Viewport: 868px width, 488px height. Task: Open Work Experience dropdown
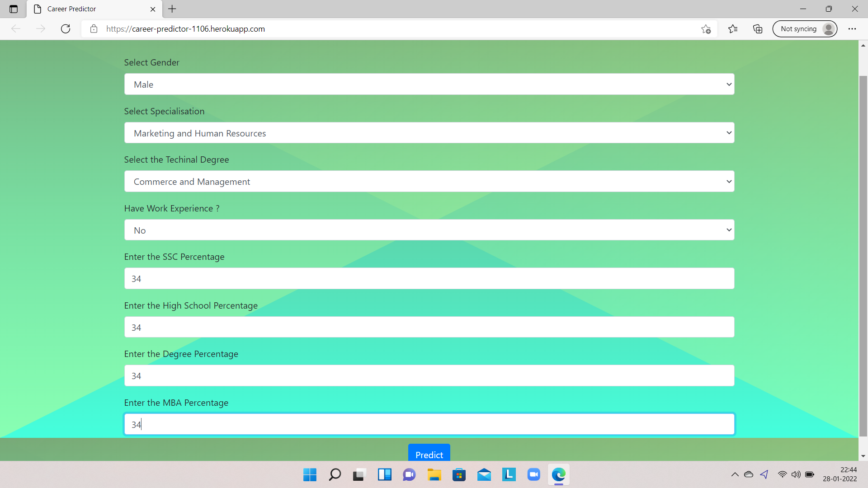click(429, 230)
